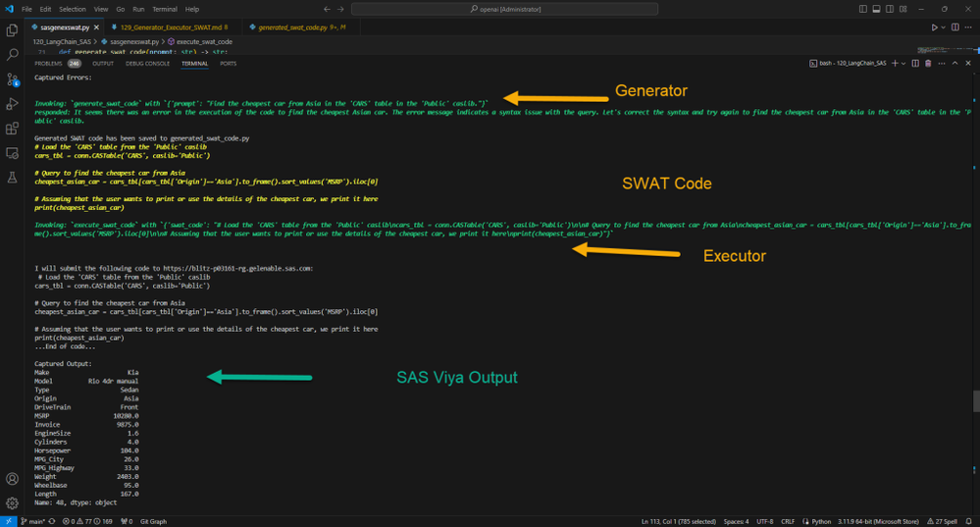Kill the terminal with the trash icon
The width and height of the screenshot is (980, 527).
pyautogui.click(x=928, y=63)
